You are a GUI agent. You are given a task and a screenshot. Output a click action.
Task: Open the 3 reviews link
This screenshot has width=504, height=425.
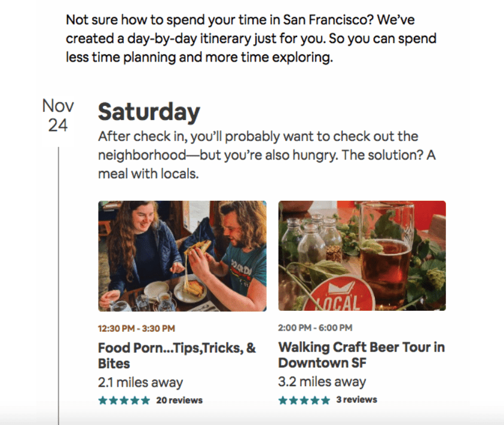point(356,400)
